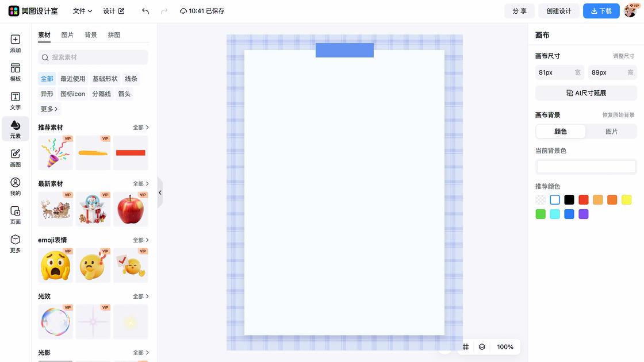Toggle the grid icon at bottom bar
644x362 pixels.
[466, 346]
